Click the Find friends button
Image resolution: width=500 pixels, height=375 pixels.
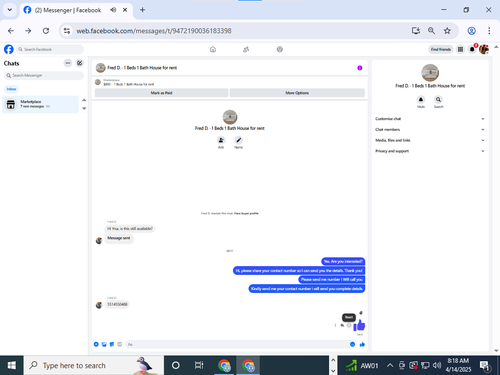tap(441, 49)
